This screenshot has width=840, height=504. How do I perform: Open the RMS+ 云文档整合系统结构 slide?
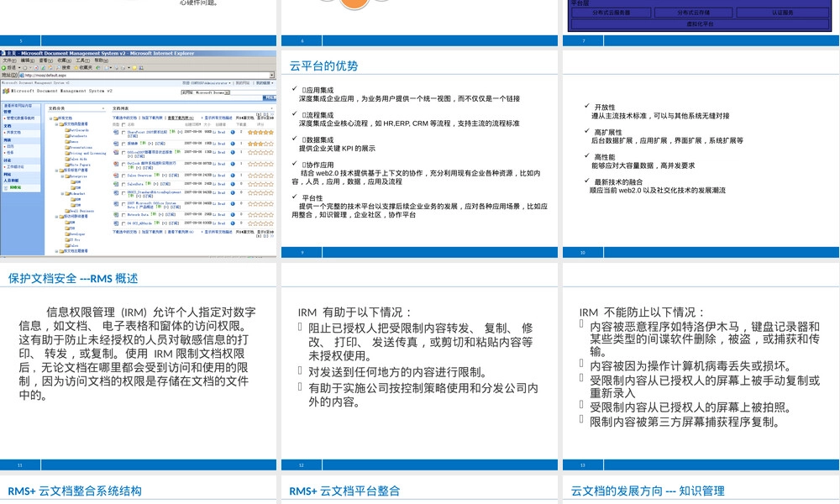coord(139,489)
